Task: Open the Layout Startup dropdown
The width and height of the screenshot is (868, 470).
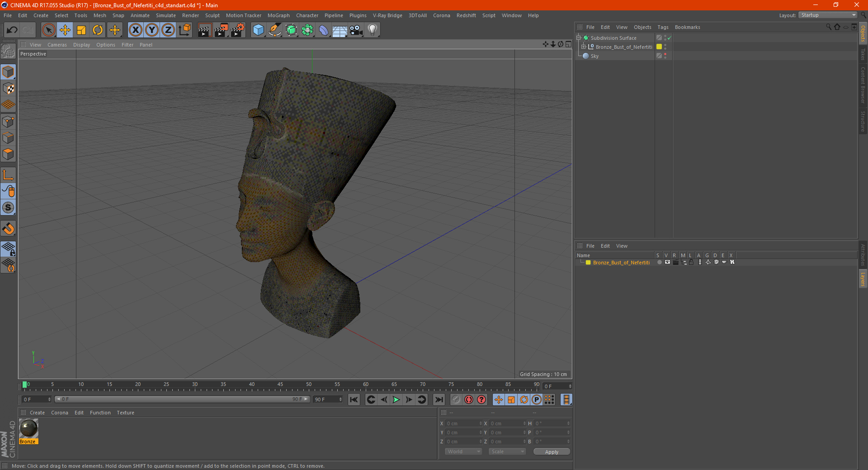Action: click(828, 15)
